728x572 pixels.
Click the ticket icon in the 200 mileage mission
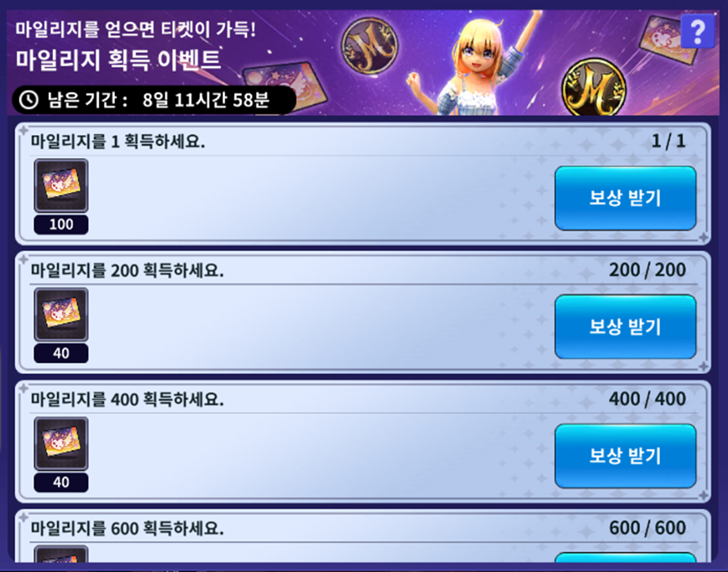(60, 315)
